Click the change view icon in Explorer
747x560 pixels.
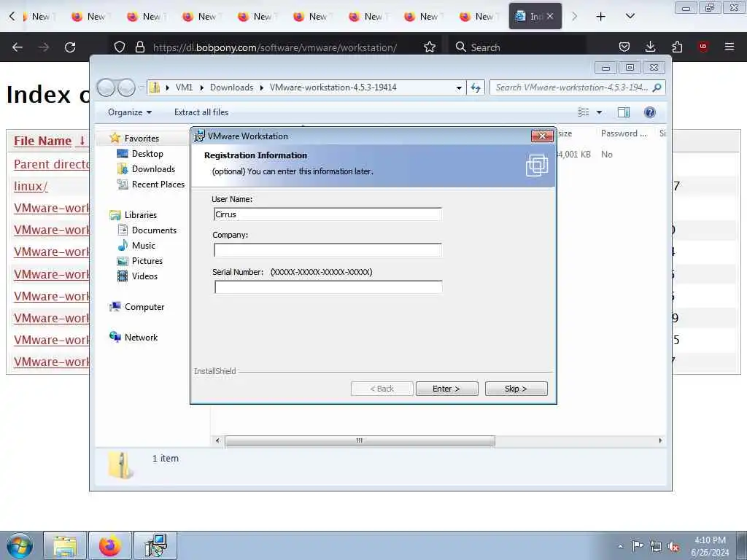[x=584, y=112]
